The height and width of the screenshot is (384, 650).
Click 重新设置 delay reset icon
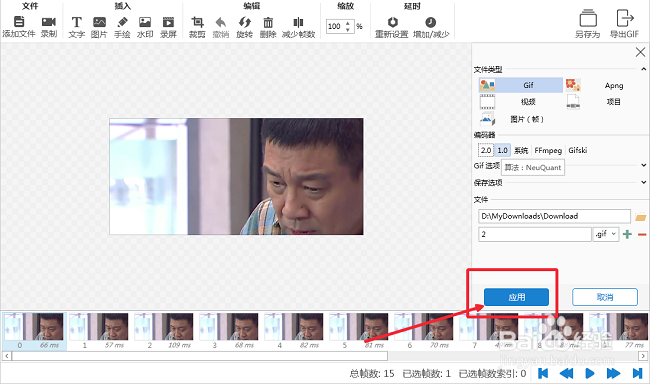392,22
